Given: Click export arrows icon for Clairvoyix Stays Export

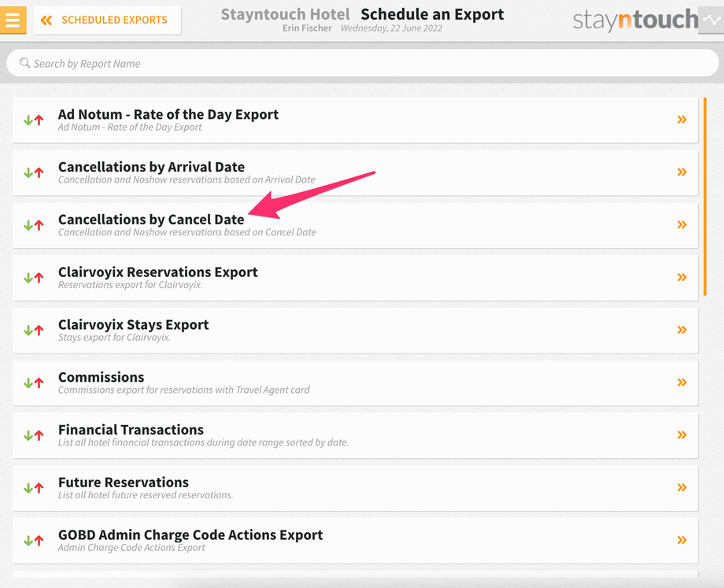Looking at the screenshot, I should (x=34, y=331).
